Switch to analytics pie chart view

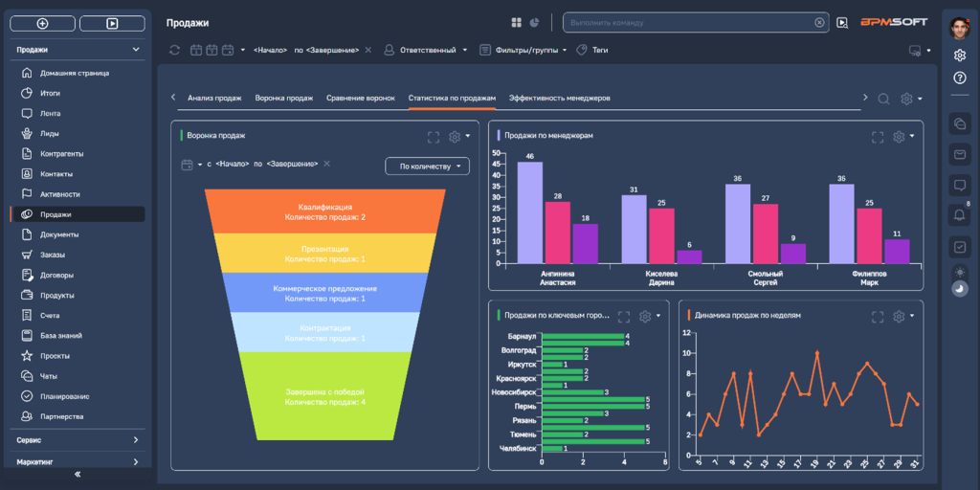point(535,22)
